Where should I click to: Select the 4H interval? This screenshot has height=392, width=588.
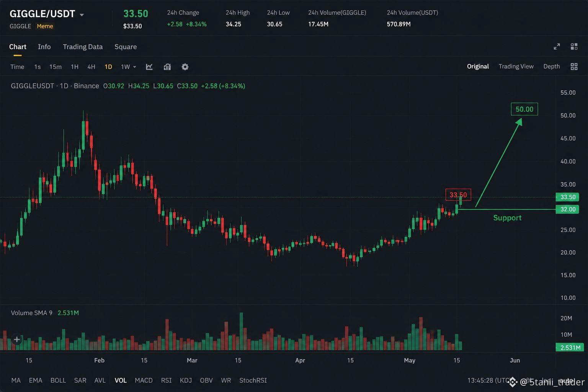click(91, 67)
